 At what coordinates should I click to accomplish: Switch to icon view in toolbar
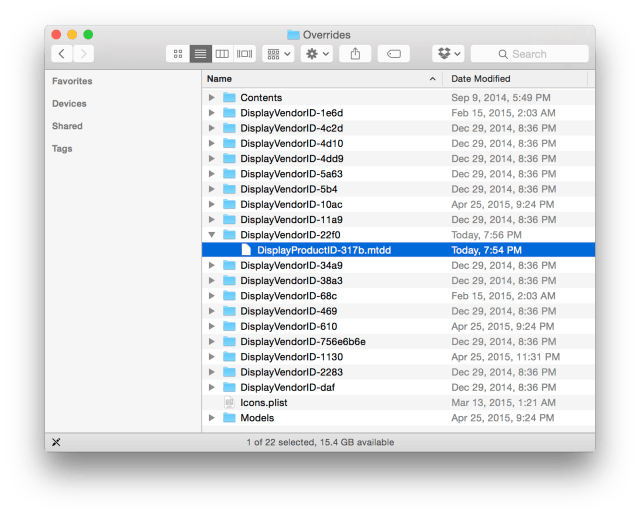tap(178, 54)
